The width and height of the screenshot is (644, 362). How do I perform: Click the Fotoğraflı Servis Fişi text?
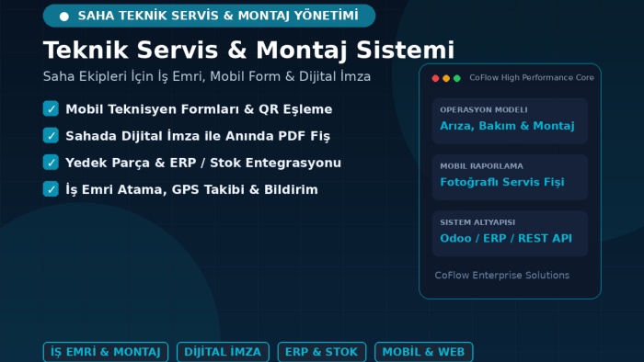tap(502, 182)
